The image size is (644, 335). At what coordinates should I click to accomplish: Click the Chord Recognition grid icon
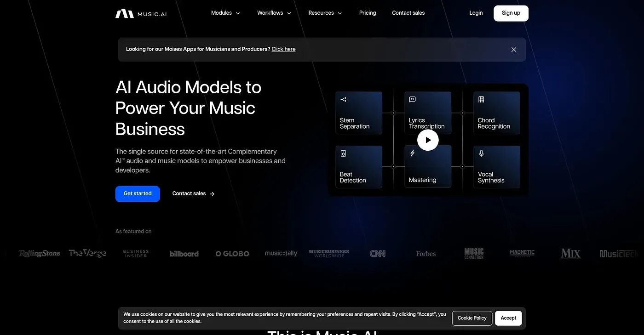(x=481, y=99)
